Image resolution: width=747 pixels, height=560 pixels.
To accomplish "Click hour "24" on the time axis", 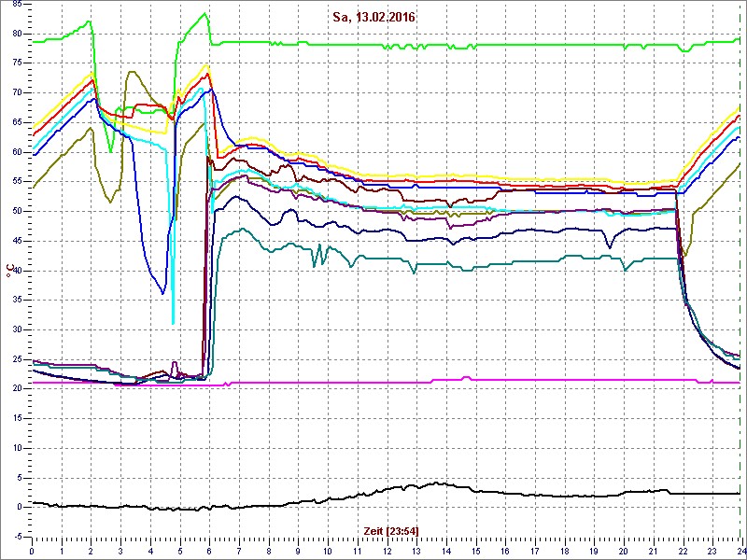I will (x=740, y=552).
